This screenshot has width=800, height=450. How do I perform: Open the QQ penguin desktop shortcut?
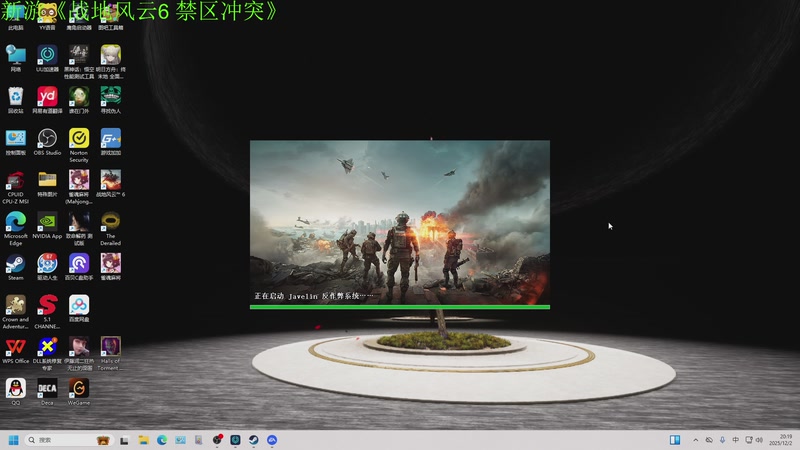(x=16, y=392)
